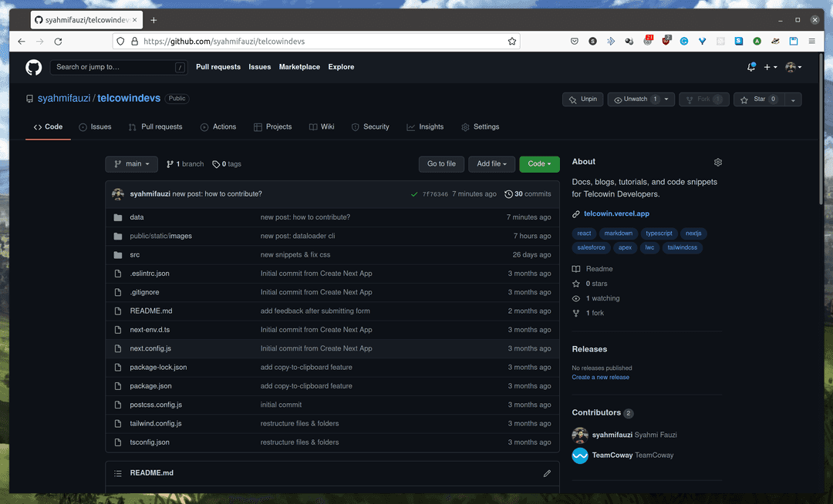Open the Unwatch options dropdown arrow
The height and width of the screenshot is (504, 833).
pos(667,99)
